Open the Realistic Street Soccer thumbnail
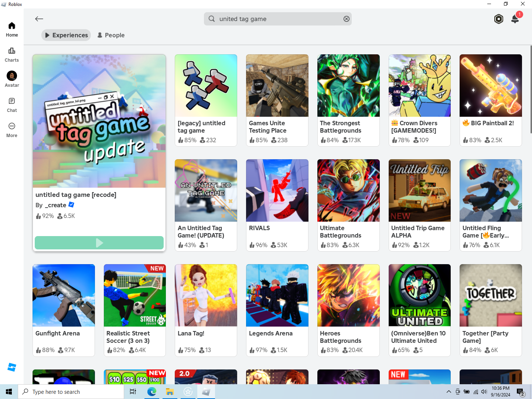The height and width of the screenshot is (399, 532). tap(135, 296)
